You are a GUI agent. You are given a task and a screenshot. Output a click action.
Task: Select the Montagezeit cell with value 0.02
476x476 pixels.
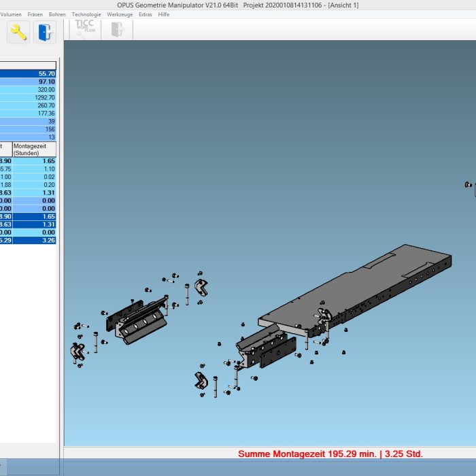[x=34, y=177]
